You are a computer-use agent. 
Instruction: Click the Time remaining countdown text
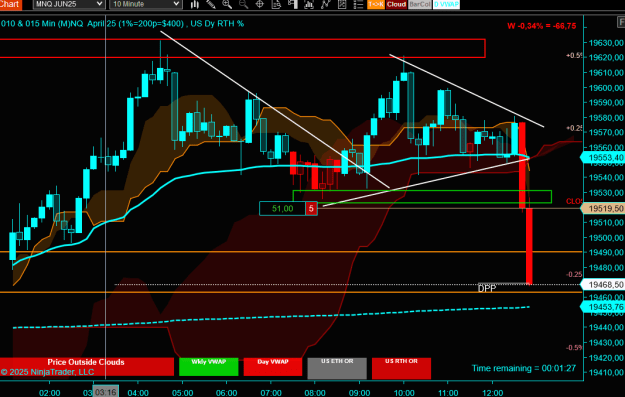pos(524,368)
